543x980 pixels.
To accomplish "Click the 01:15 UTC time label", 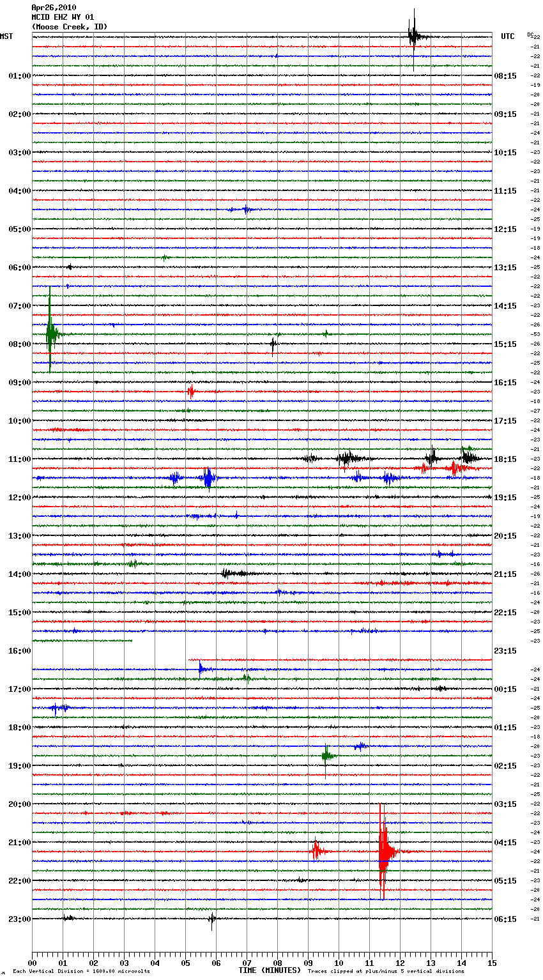I will 505,728.
